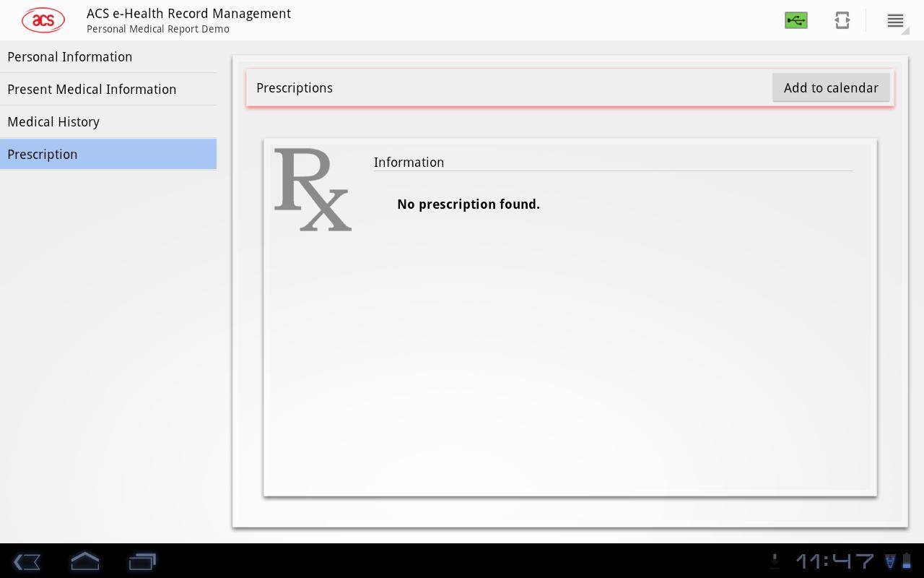Click the Prescriptions header label

click(295, 88)
